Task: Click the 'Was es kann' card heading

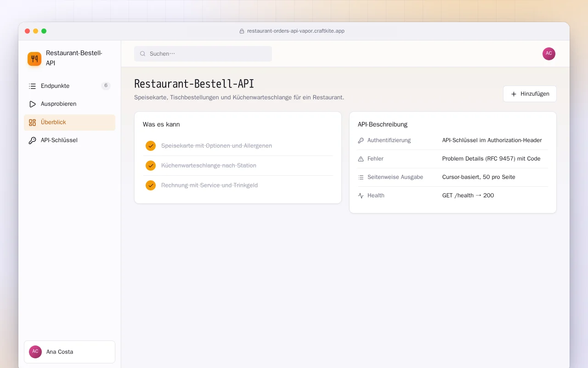Action: [x=161, y=124]
